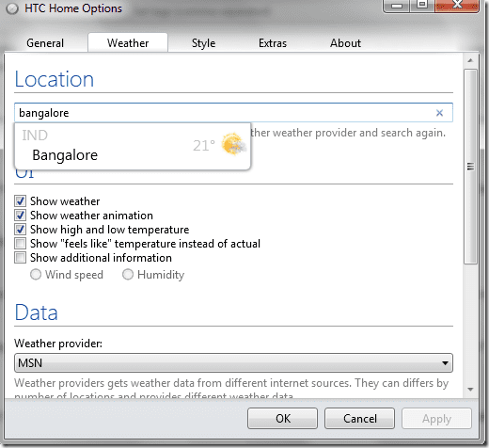This screenshot has width=489, height=448.
Task: Click the location search field containing bangalore
Action: click(233, 113)
